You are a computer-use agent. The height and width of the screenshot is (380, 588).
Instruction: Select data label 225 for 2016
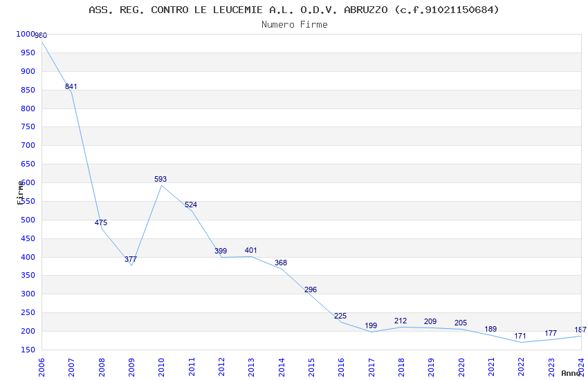(x=340, y=316)
